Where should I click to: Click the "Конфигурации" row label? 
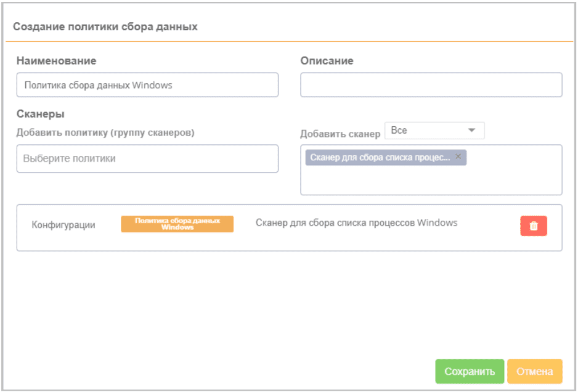[63, 225]
